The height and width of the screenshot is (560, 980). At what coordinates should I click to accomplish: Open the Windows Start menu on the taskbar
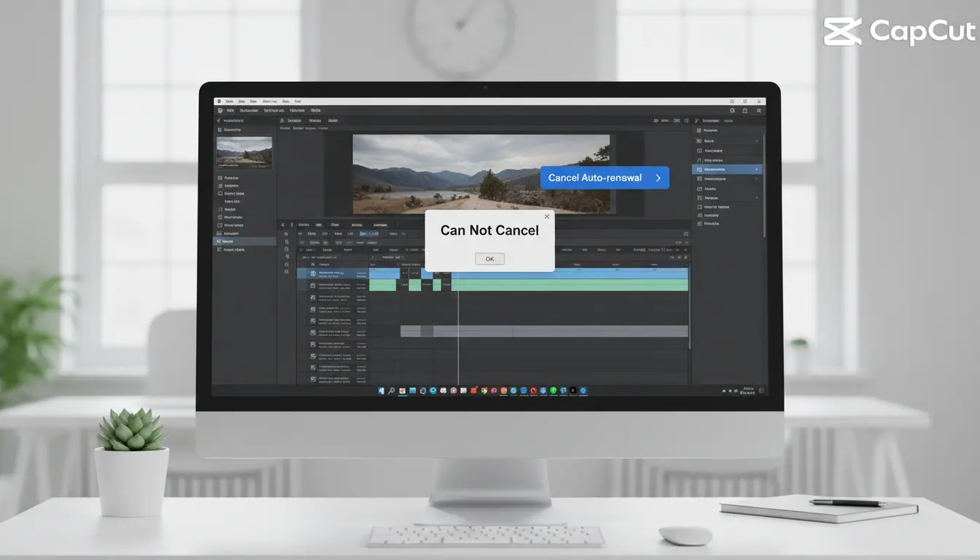[381, 391]
